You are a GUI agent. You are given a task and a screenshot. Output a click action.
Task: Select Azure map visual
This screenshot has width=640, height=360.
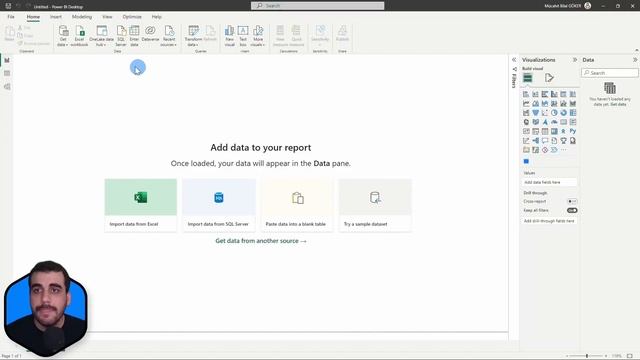point(545,122)
